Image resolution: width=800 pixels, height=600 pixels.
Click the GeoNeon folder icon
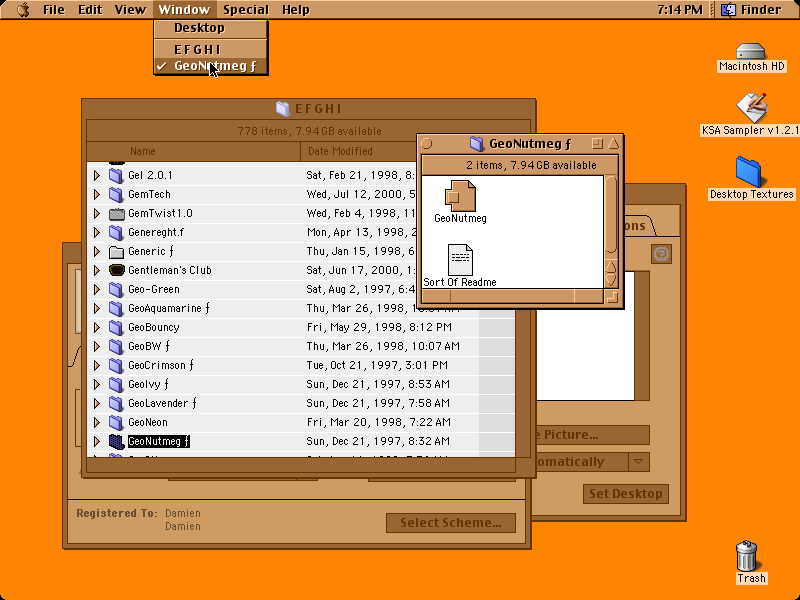coord(116,422)
